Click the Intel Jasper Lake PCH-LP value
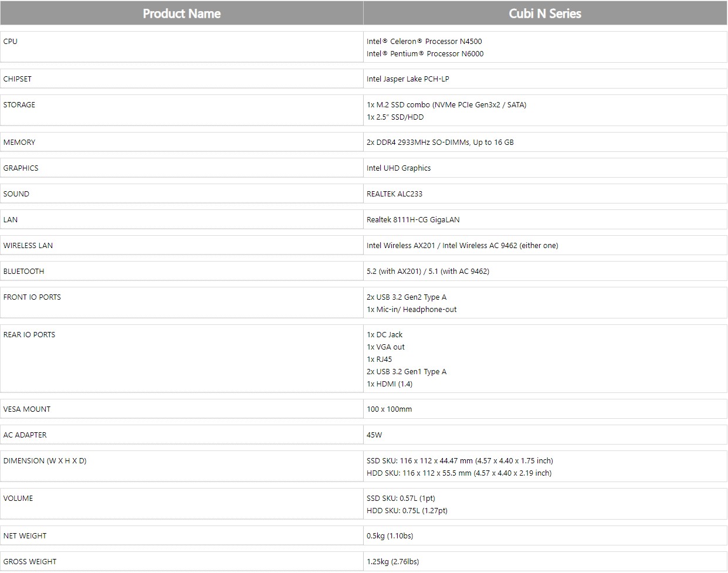 [408, 79]
